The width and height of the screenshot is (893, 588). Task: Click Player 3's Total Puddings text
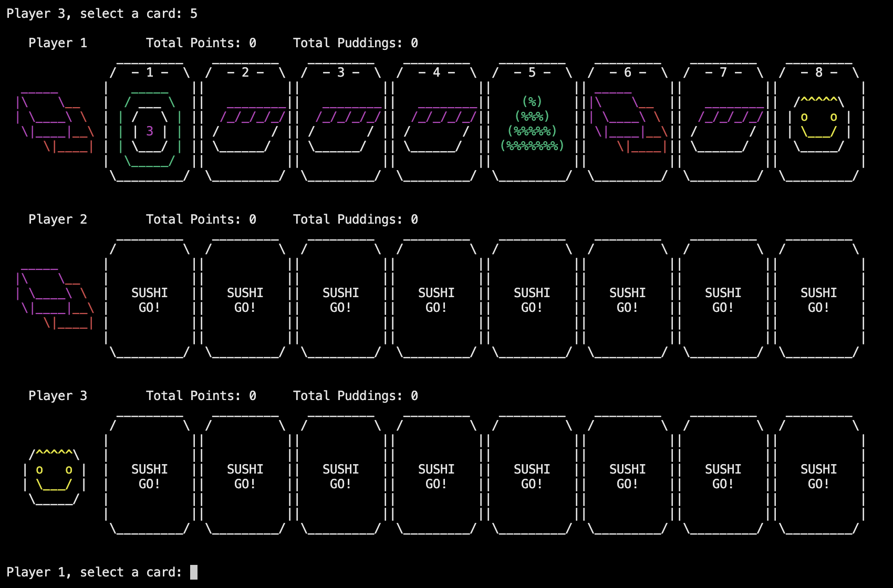pyautogui.click(x=356, y=396)
